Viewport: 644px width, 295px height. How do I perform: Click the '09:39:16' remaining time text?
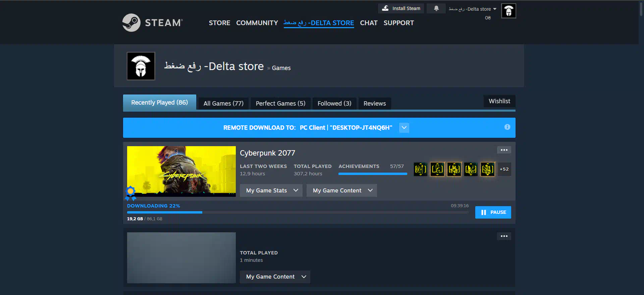pos(460,206)
